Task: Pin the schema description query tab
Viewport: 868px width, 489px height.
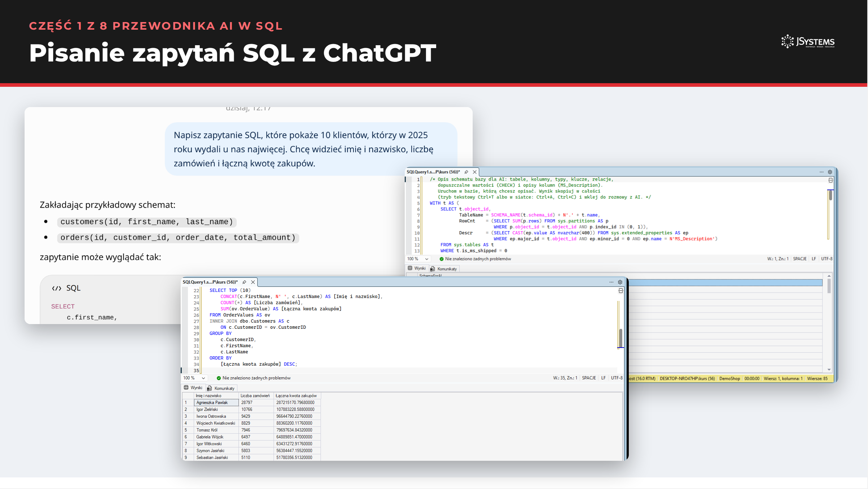Action: click(x=466, y=172)
